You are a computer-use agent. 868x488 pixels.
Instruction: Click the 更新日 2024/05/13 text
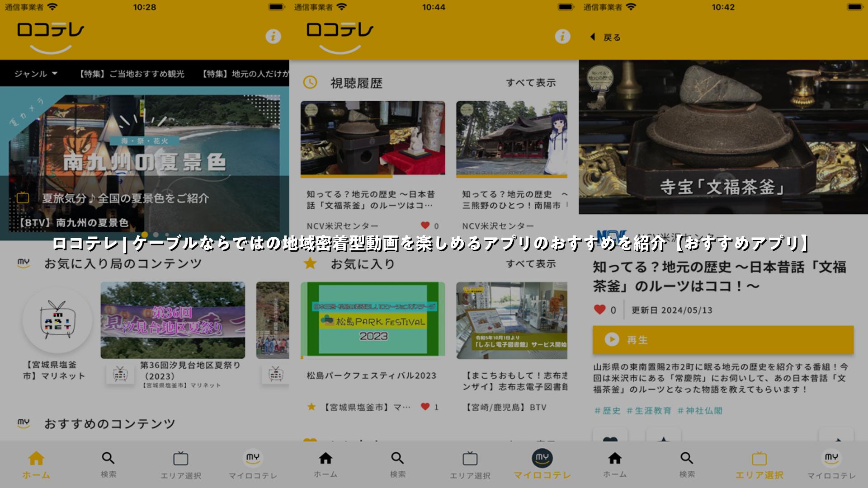coord(672,310)
